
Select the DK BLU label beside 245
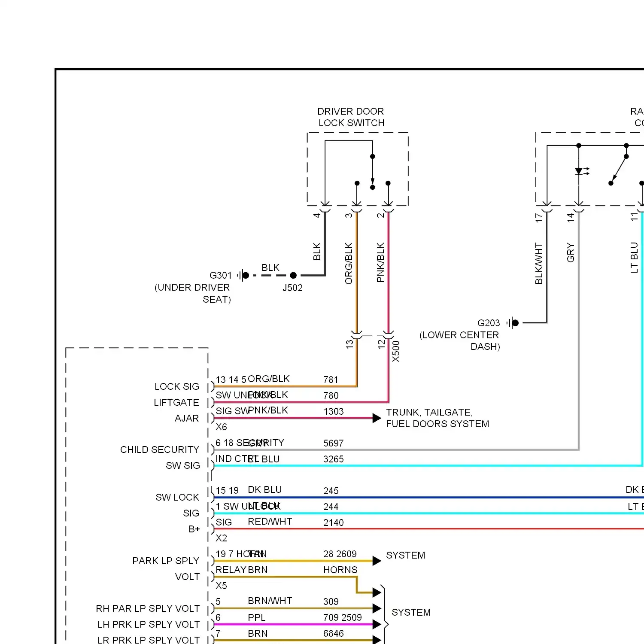point(265,489)
